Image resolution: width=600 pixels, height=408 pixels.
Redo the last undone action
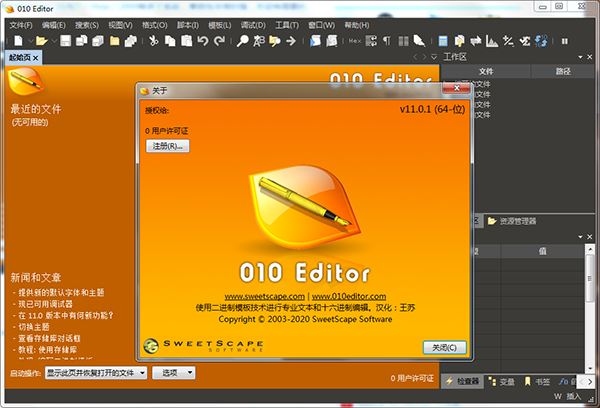tap(219, 41)
